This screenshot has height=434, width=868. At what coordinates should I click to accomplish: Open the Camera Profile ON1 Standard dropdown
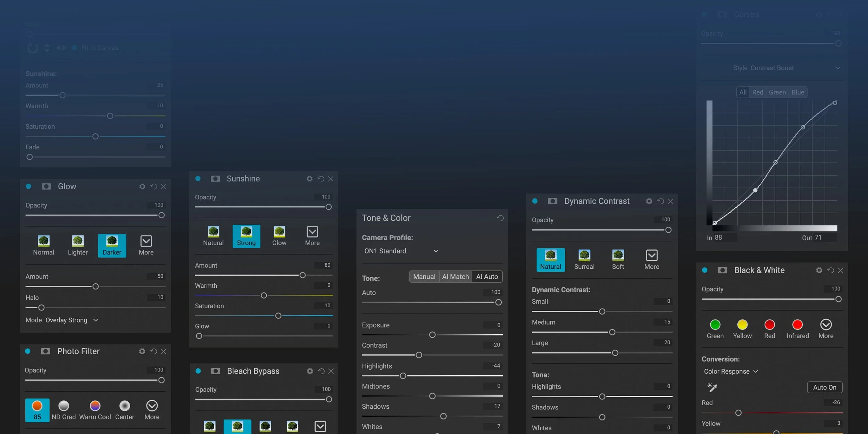(401, 251)
